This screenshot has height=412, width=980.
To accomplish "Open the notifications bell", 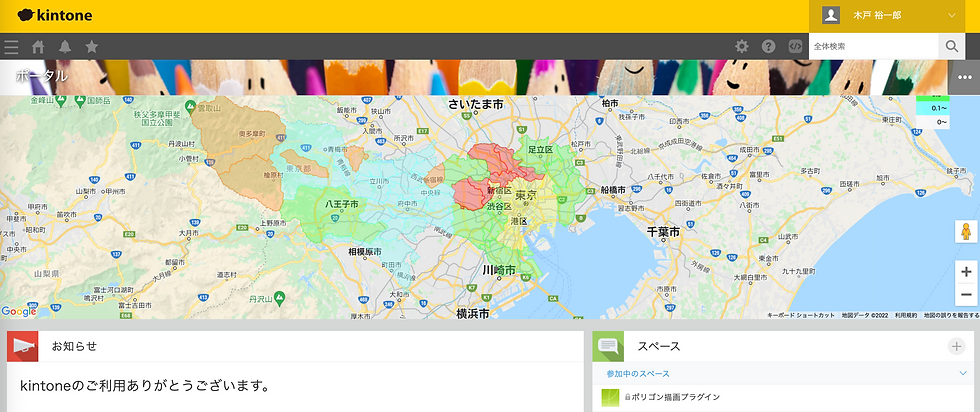I will pos(65,47).
